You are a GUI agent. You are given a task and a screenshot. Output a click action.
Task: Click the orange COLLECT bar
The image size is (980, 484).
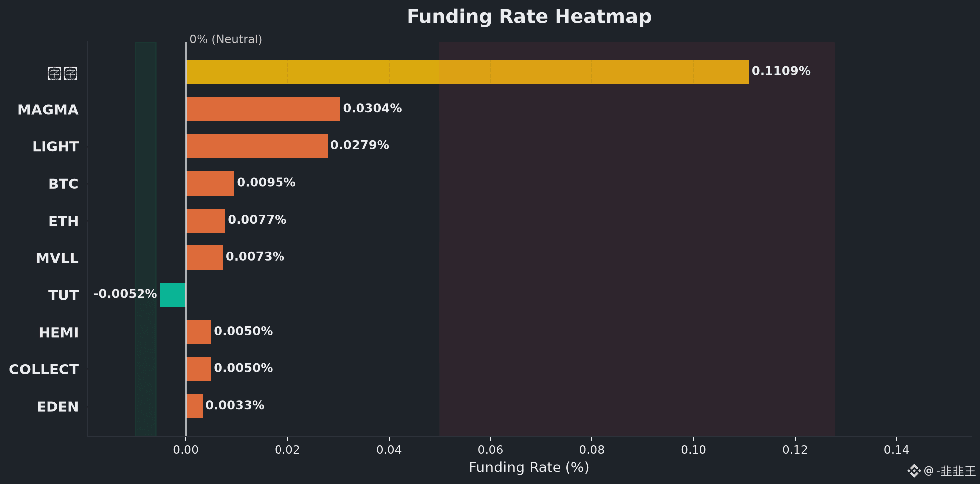click(199, 369)
